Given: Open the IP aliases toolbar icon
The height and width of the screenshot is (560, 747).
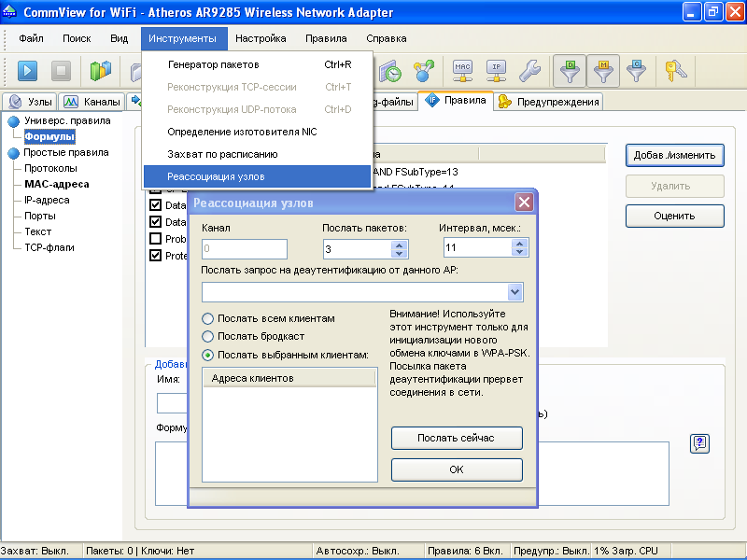Looking at the screenshot, I should click(x=497, y=71).
